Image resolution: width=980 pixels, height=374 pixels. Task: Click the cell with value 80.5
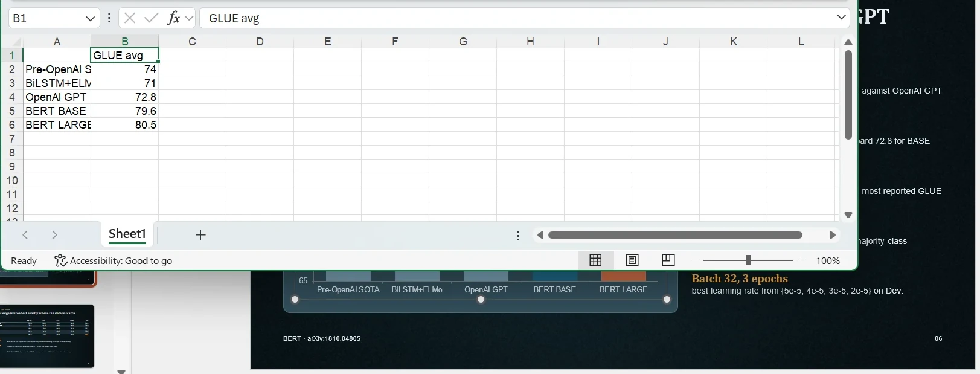[x=125, y=125]
